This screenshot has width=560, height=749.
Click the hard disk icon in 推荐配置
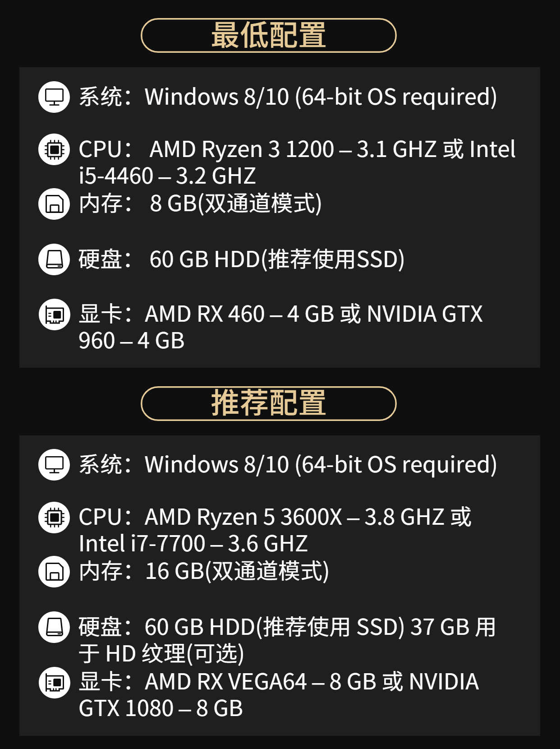pyautogui.click(x=54, y=627)
